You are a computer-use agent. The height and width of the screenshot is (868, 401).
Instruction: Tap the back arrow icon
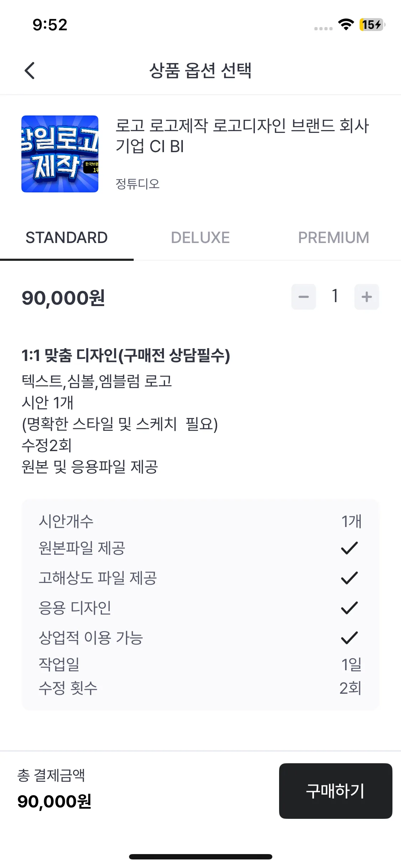click(x=30, y=71)
